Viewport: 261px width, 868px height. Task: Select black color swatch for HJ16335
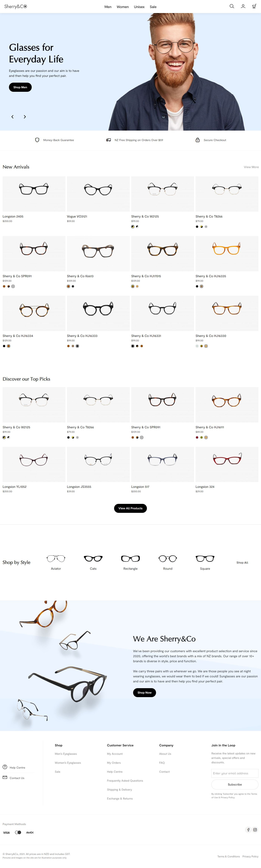[x=197, y=286]
